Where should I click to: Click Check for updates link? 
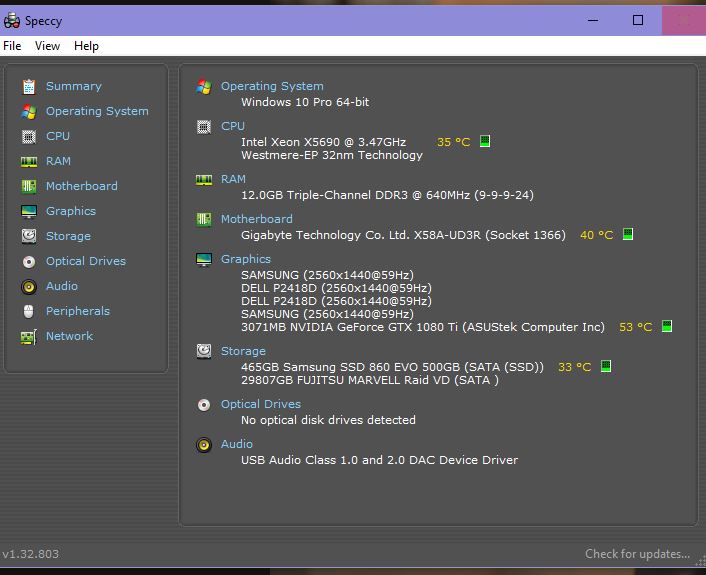pyautogui.click(x=637, y=554)
